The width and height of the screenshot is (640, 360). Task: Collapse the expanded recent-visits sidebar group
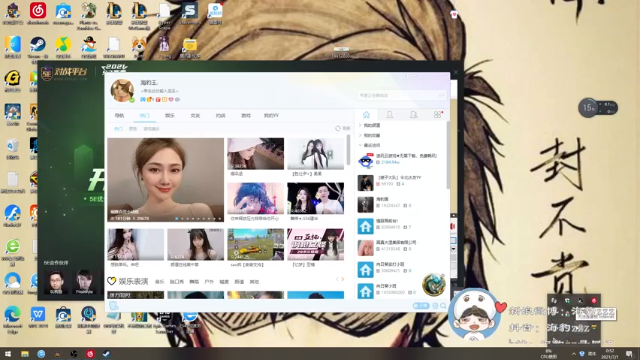(x=360, y=145)
